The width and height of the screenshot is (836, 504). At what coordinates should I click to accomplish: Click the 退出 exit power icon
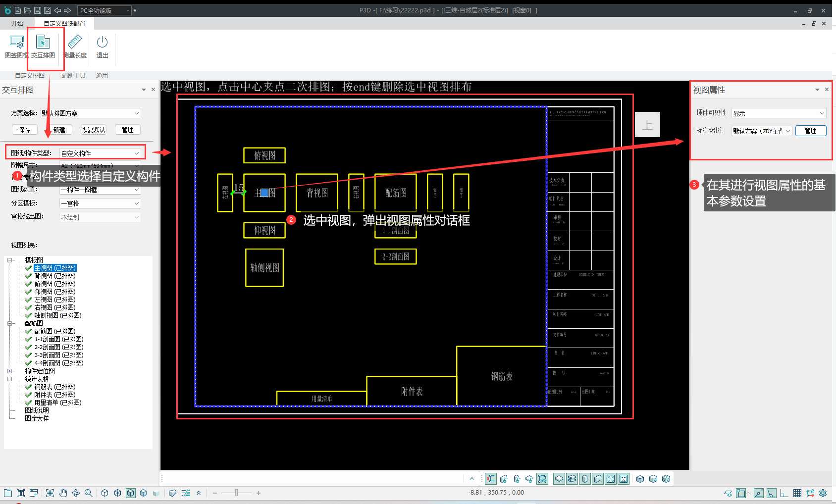pos(102,42)
